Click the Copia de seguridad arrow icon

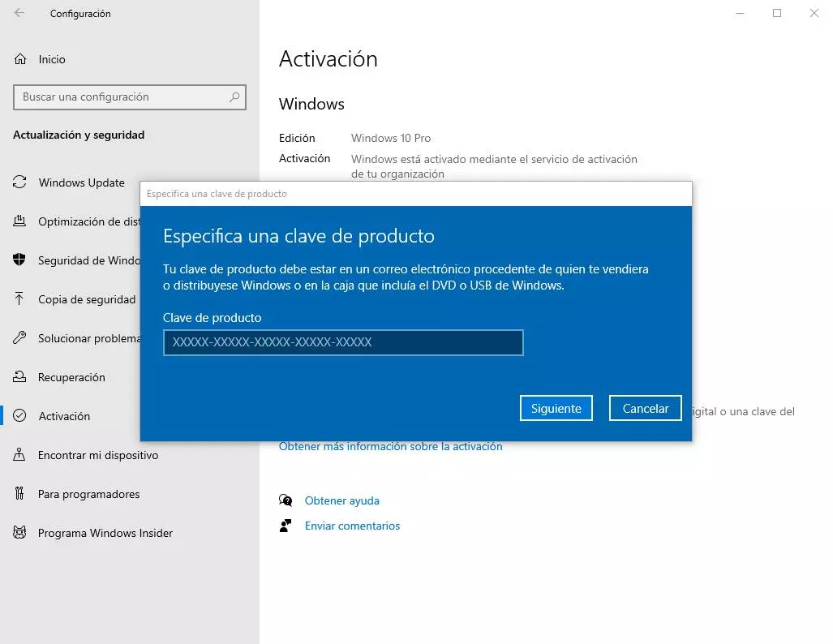point(19,298)
